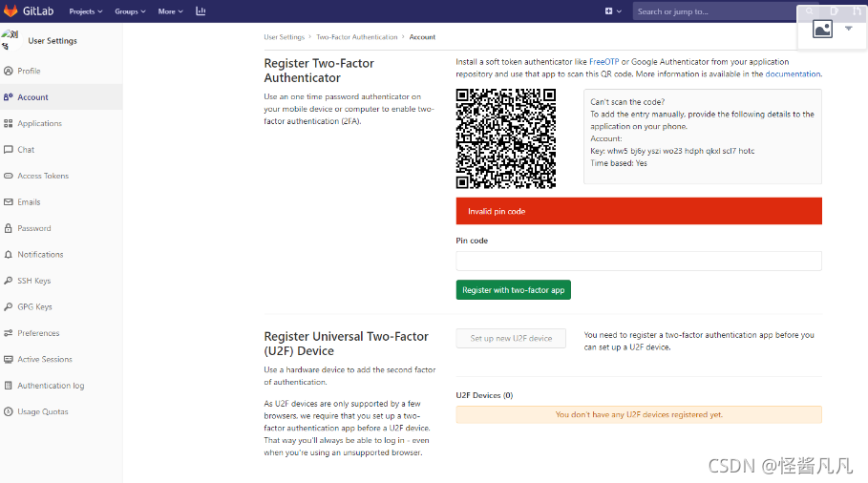Open the Projects dropdown menu
Image resolution: width=868 pixels, height=483 pixels.
86,11
